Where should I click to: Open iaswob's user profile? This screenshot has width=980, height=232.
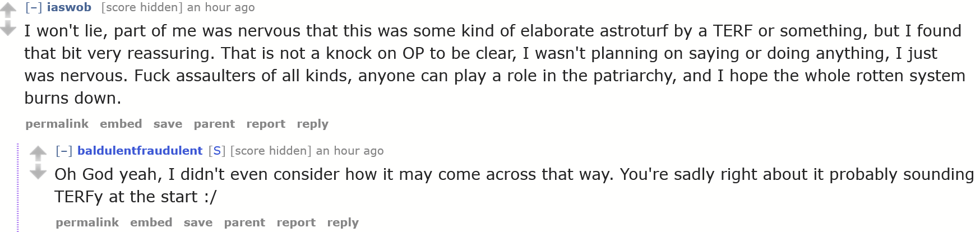69,7
